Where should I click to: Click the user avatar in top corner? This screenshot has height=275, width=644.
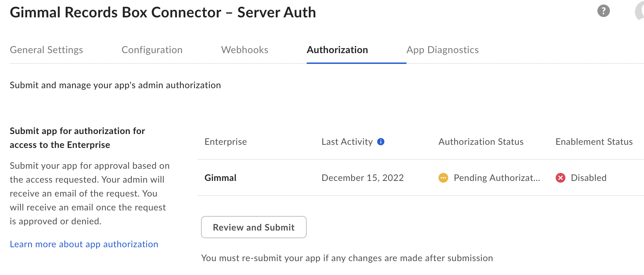[x=640, y=11]
